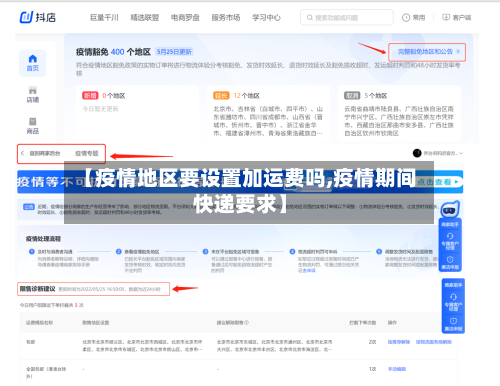Expand the account name dropdown arrow
Viewport: 500px width, 386px height.
461,153
